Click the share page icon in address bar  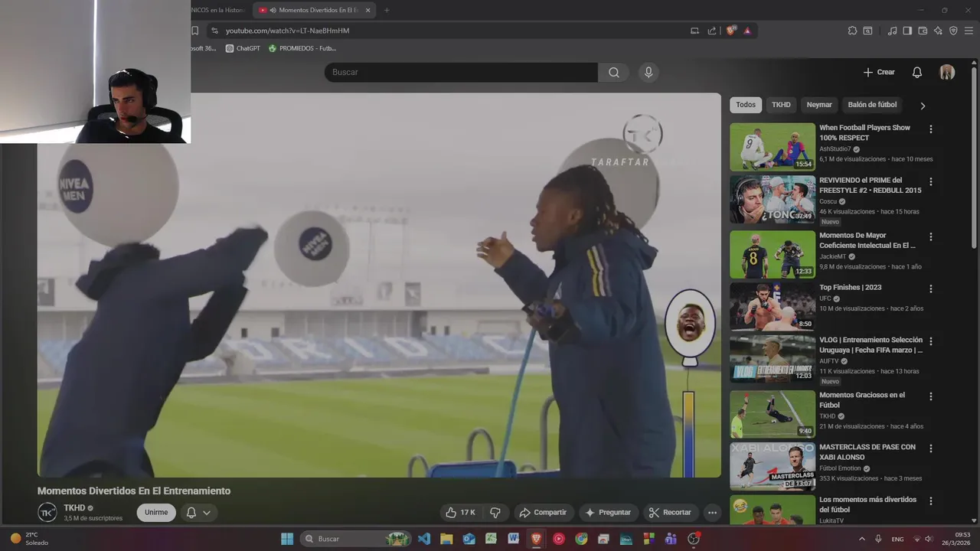[712, 31]
